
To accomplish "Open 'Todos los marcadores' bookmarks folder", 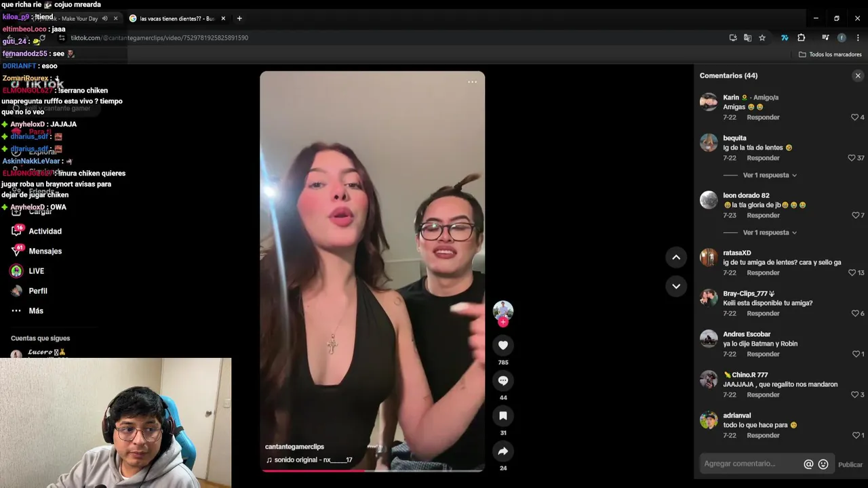I will (x=830, y=54).
